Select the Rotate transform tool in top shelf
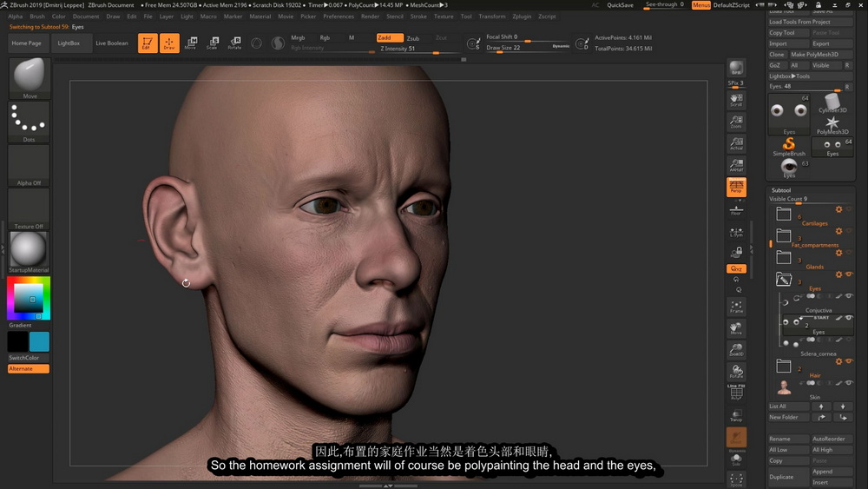The height and width of the screenshot is (489, 868). pyautogui.click(x=234, y=43)
